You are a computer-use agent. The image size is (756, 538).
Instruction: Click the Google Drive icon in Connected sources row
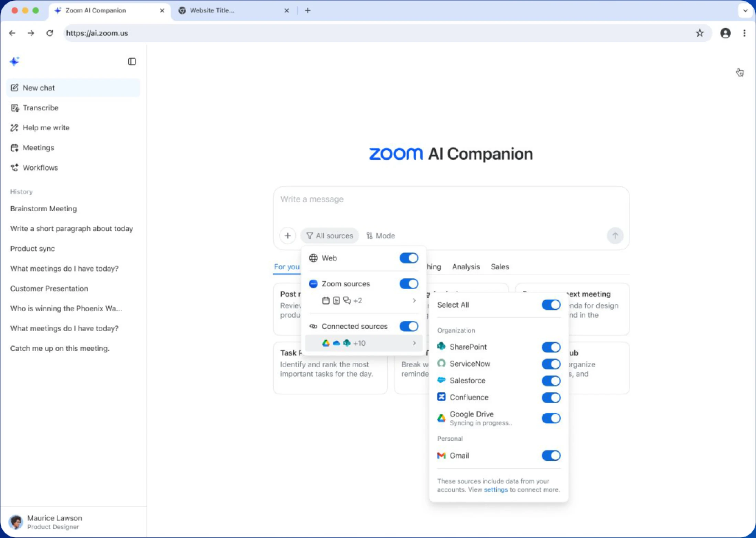[x=326, y=343]
